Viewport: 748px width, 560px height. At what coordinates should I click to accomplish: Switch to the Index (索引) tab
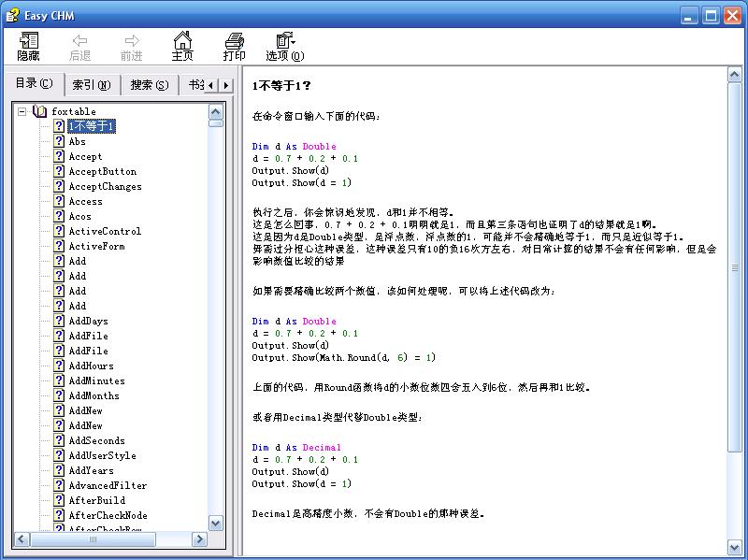[91, 85]
